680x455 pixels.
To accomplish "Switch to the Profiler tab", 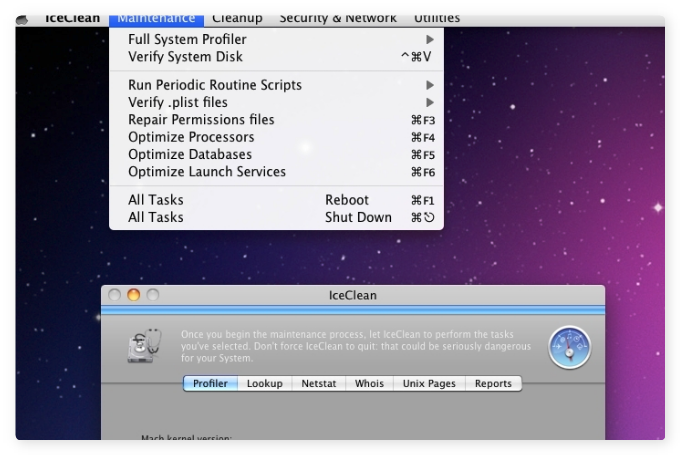I will 210,383.
